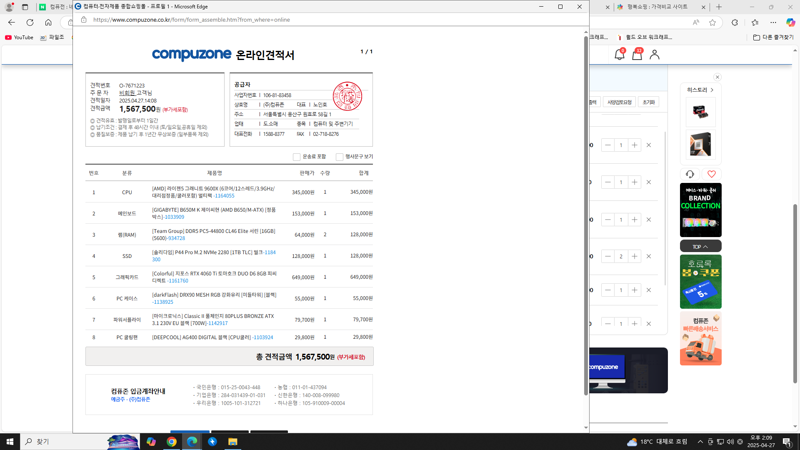This screenshot has height=450, width=800.
Task: Open the 빠른배송서비스 delivery banner
Action: coord(701,339)
